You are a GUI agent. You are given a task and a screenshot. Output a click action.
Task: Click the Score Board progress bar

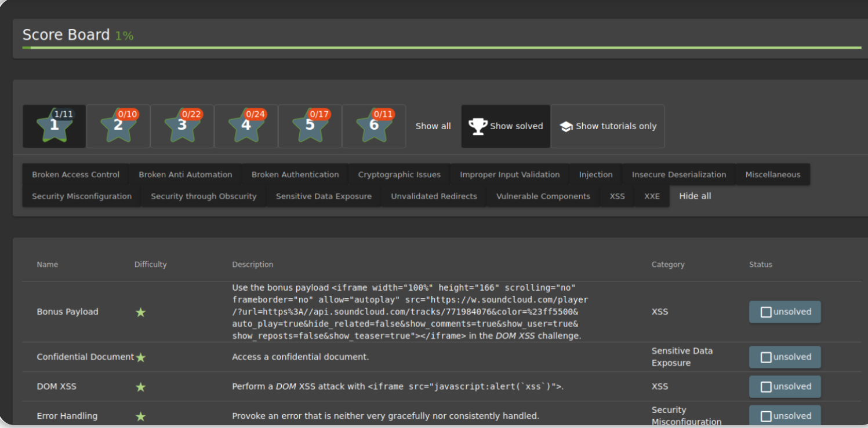[442, 47]
